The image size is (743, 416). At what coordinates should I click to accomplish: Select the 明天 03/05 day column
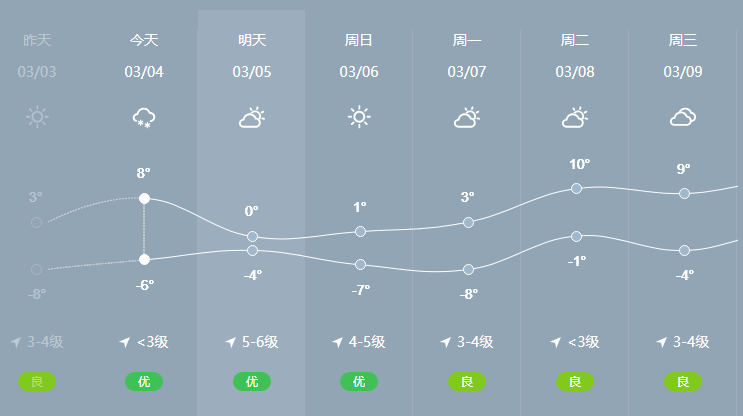click(x=251, y=213)
